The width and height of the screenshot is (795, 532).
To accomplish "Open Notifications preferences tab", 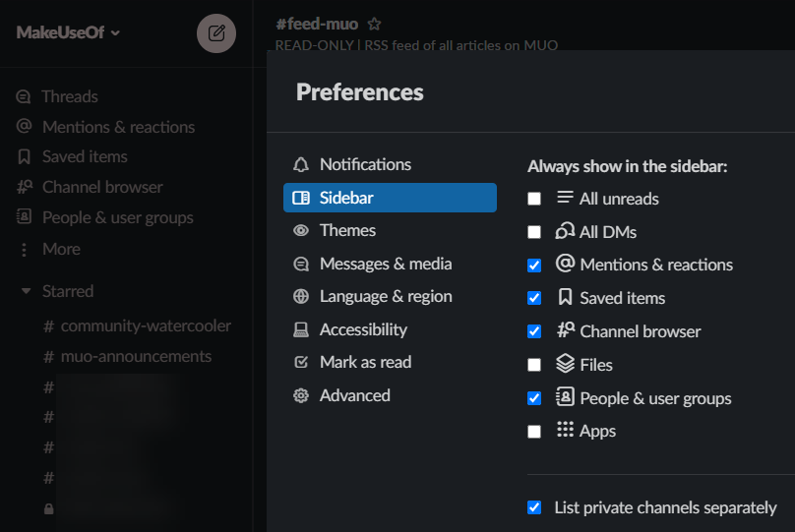I will click(365, 164).
